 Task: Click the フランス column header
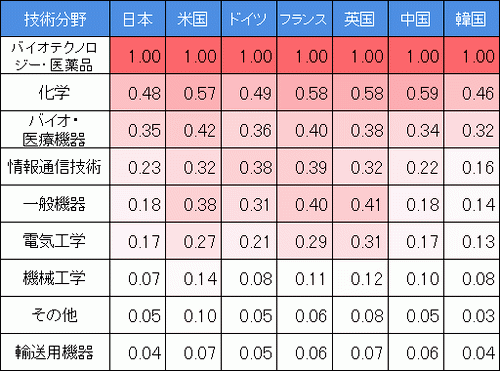[305, 19]
